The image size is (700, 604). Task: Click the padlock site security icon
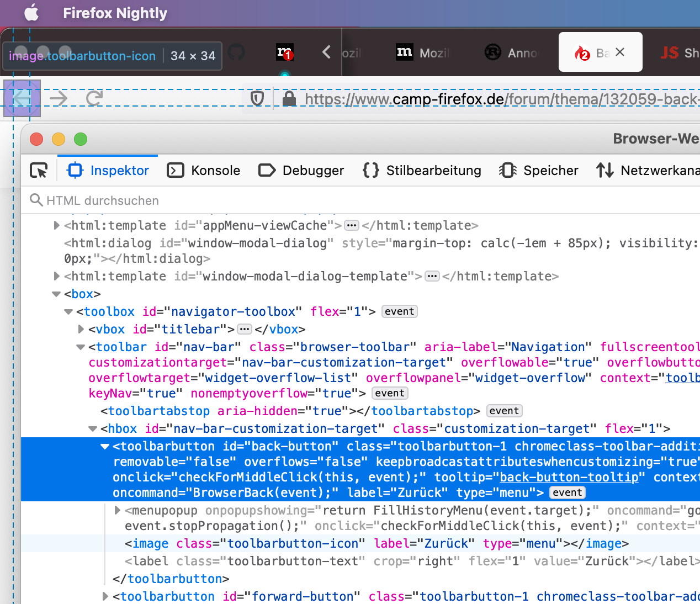coord(289,99)
